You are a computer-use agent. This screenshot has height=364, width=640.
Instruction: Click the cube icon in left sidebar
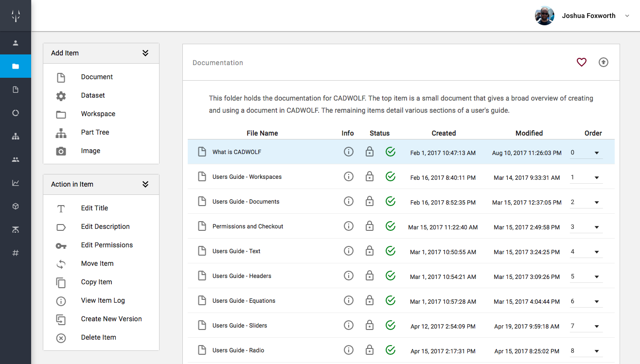click(16, 206)
